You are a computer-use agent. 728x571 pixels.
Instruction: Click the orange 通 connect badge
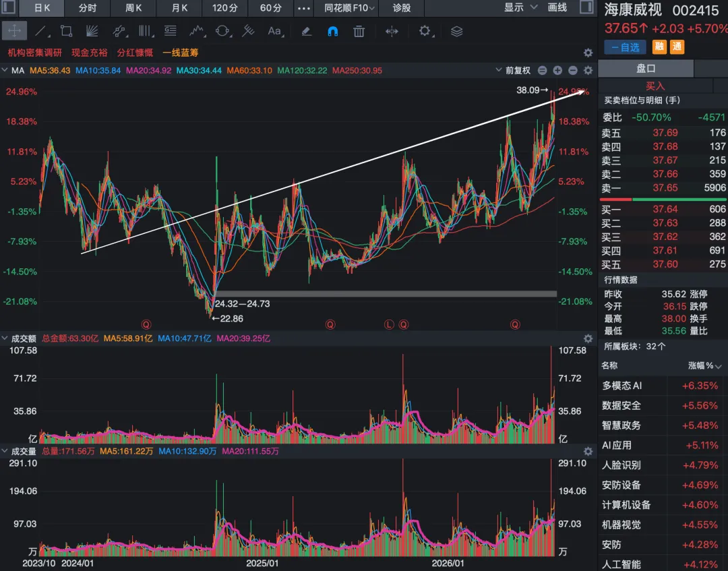pos(677,47)
